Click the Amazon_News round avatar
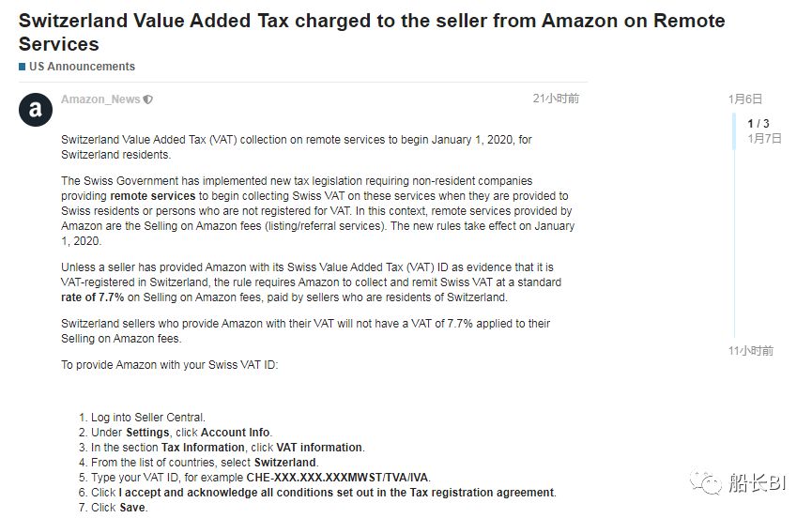 (x=36, y=110)
